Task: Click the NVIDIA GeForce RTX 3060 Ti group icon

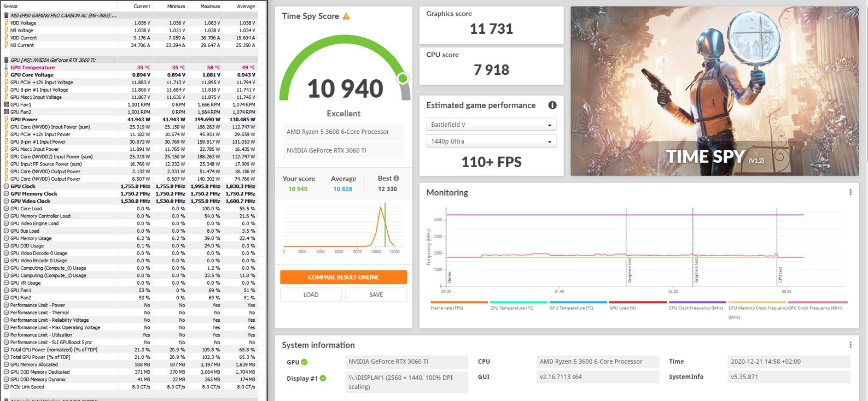Action: coord(6,60)
